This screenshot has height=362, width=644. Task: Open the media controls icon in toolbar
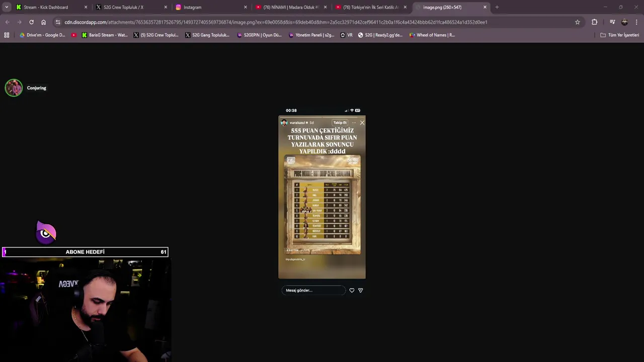point(612,22)
